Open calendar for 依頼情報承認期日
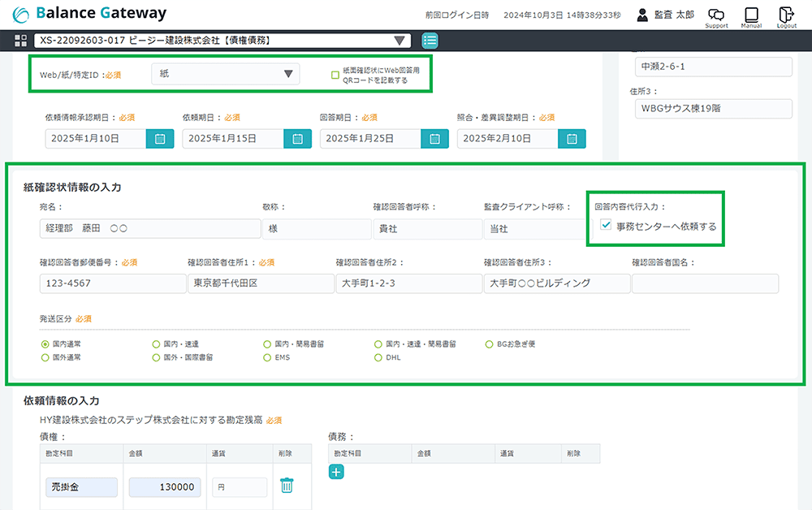The image size is (812, 510). click(160, 139)
